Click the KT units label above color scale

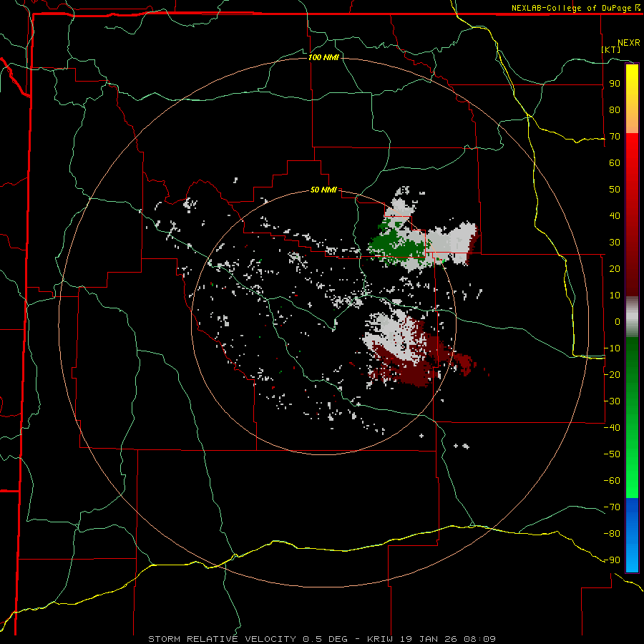(611, 49)
